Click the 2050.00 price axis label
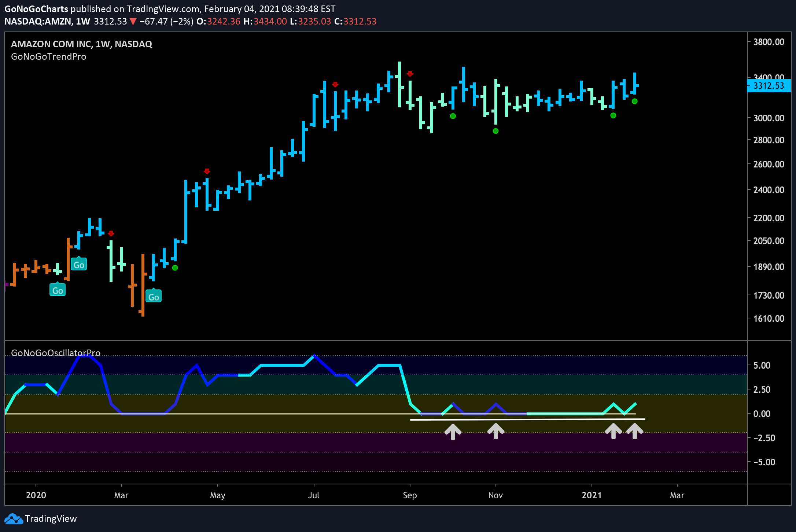Image resolution: width=796 pixels, height=532 pixels. (x=769, y=241)
